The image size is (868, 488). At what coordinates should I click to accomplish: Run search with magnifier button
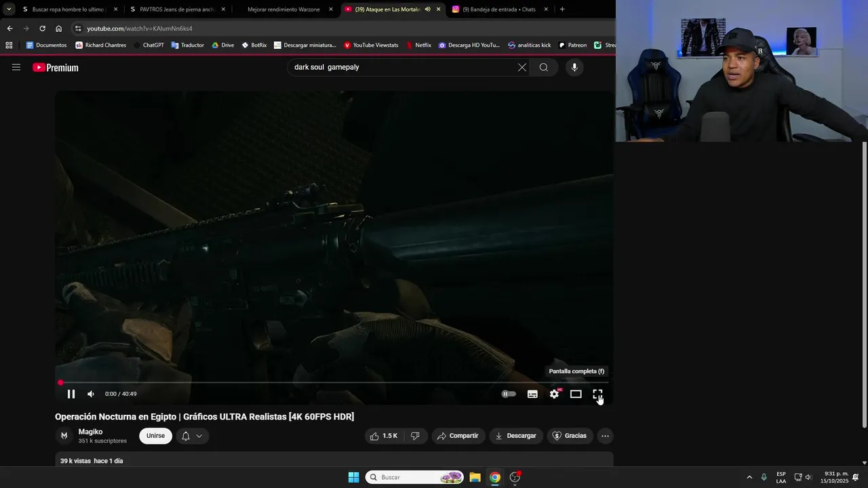click(544, 67)
